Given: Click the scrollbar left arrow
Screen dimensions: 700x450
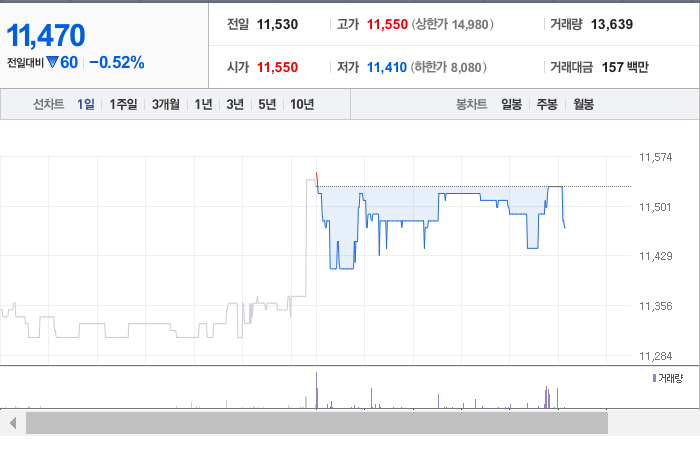Looking at the screenshot, I should click(13, 423).
